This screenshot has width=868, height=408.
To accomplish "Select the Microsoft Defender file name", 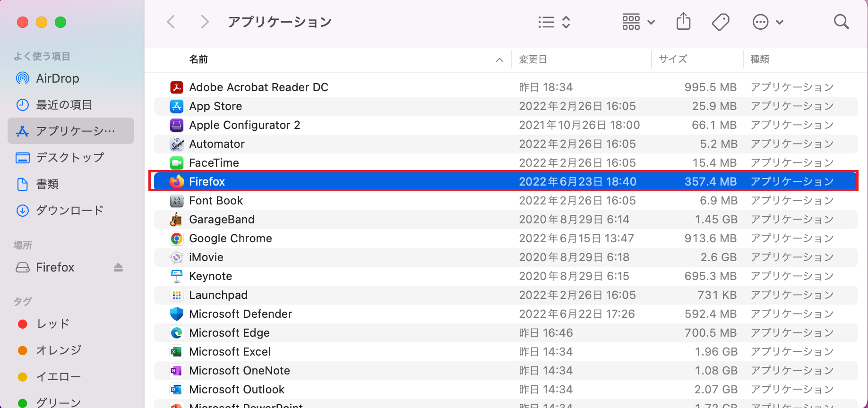I will (241, 314).
